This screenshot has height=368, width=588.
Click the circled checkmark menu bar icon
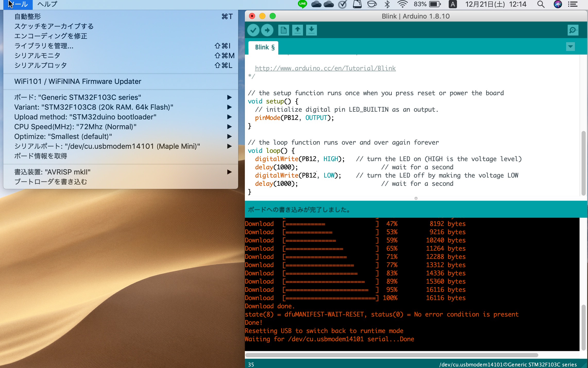(x=342, y=4)
